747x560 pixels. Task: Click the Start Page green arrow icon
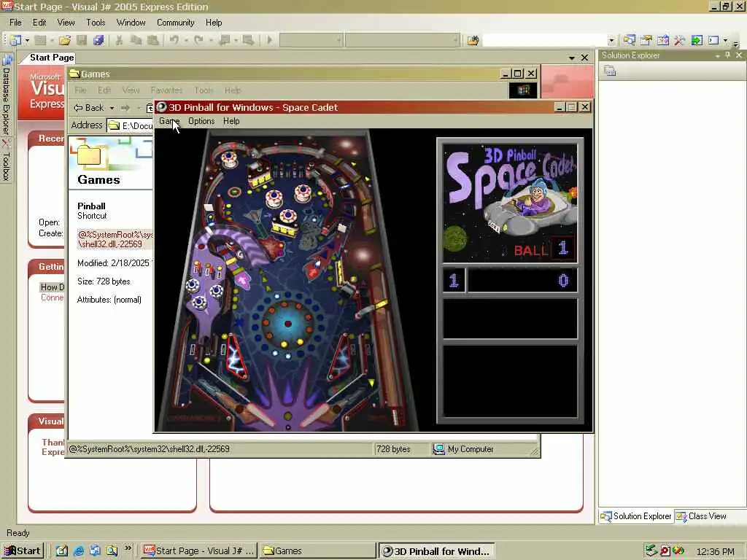click(697, 41)
